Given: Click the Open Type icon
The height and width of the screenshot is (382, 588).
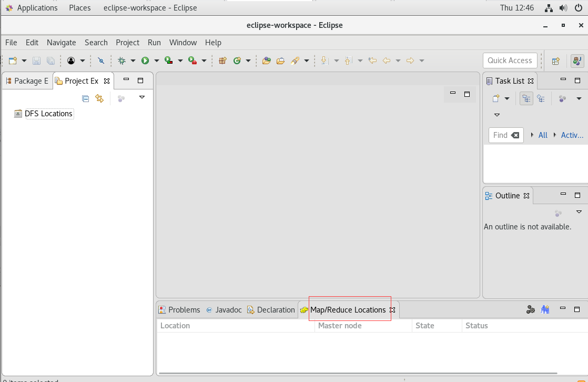Looking at the screenshot, I should point(266,61).
